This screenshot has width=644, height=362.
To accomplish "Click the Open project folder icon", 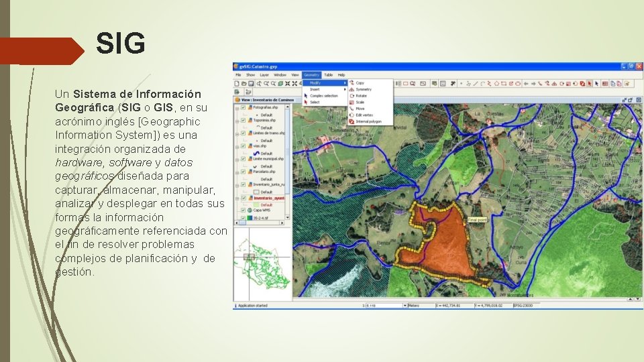I will (244, 83).
